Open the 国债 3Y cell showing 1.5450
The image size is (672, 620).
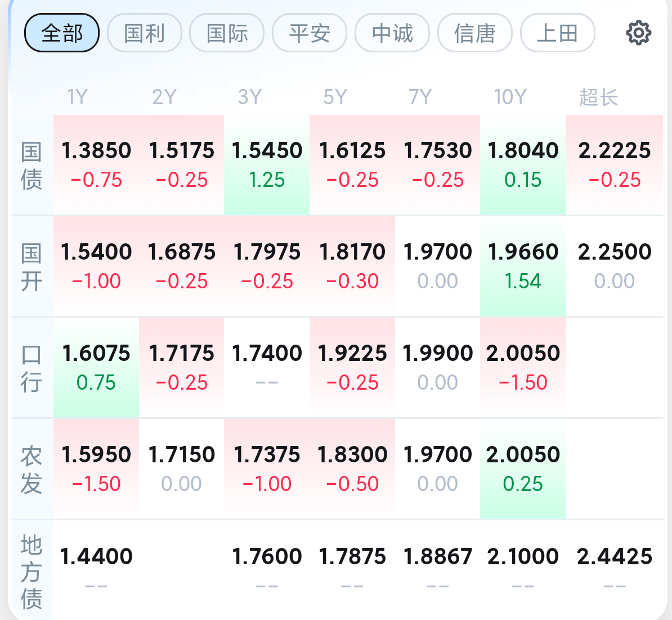point(267,164)
